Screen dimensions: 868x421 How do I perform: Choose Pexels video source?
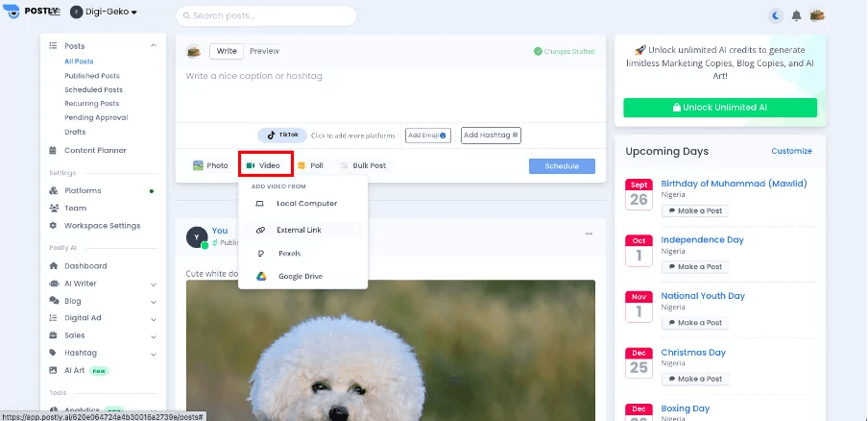[x=302, y=253]
